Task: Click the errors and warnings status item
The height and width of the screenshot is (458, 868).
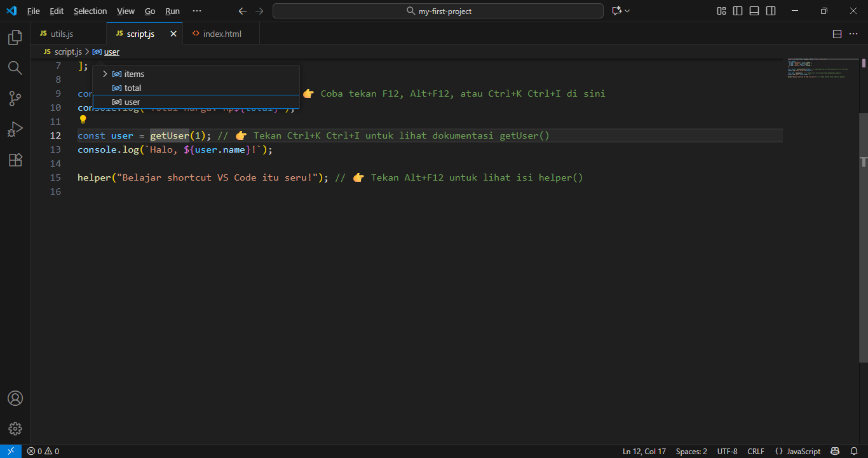Action: click(43, 451)
